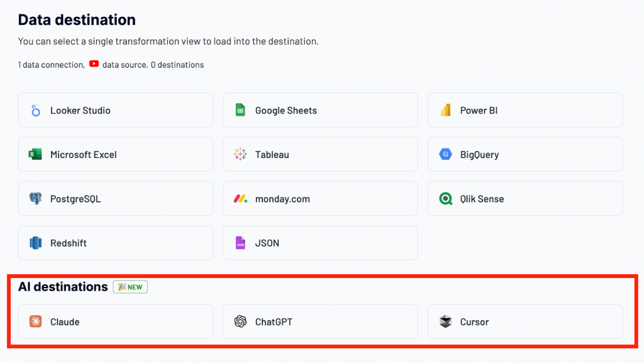Select the BigQuery hexagon icon

point(445,155)
